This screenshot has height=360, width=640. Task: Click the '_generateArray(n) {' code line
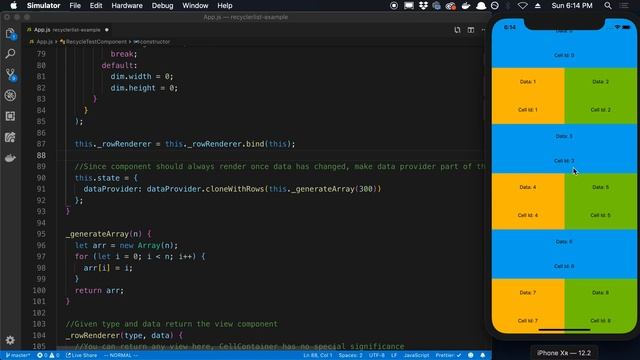pos(108,234)
